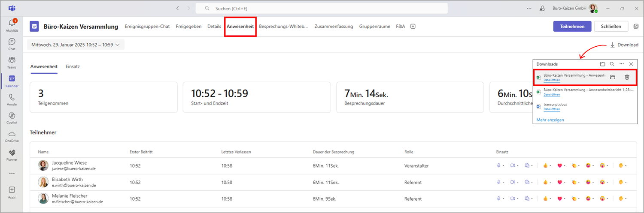Delete the first downloaded file
644x213 pixels.
tap(627, 77)
